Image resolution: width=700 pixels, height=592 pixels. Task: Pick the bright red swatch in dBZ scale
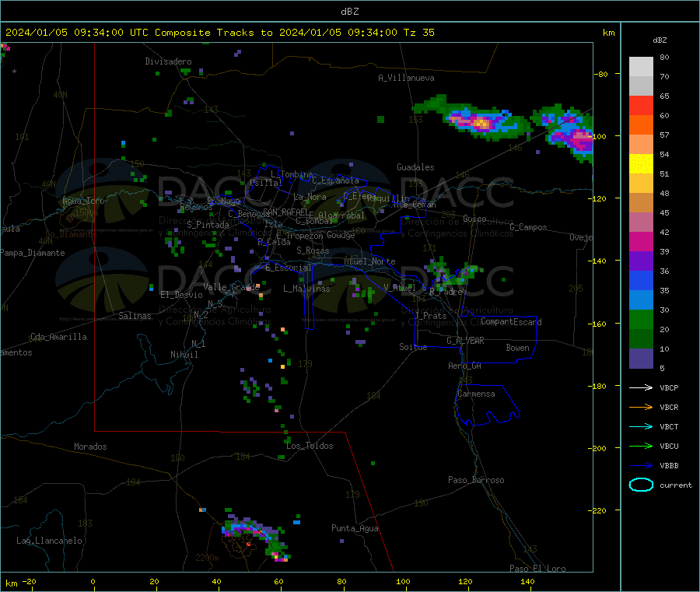coord(641,105)
